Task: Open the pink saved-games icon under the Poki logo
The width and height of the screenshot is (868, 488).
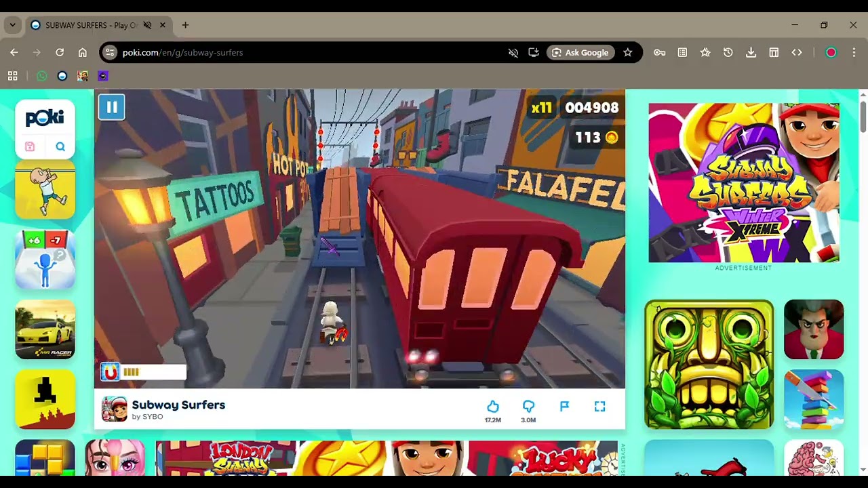Action: tap(30, 146)
